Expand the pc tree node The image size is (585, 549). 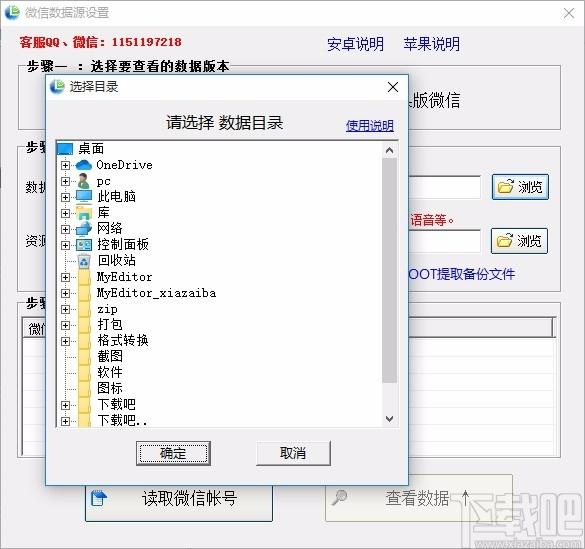point(65,181)
